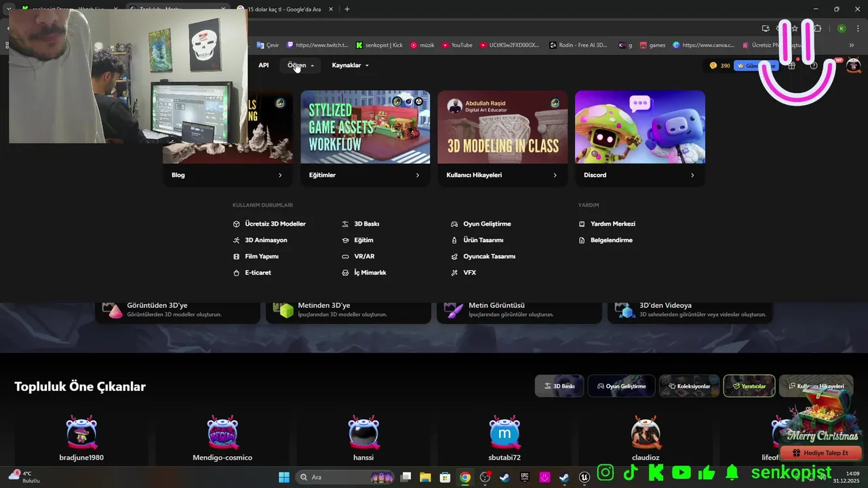Expand the Kaynaklar dropdown
The width and height of the screenshot is (868, 488).
coord(350,65)
